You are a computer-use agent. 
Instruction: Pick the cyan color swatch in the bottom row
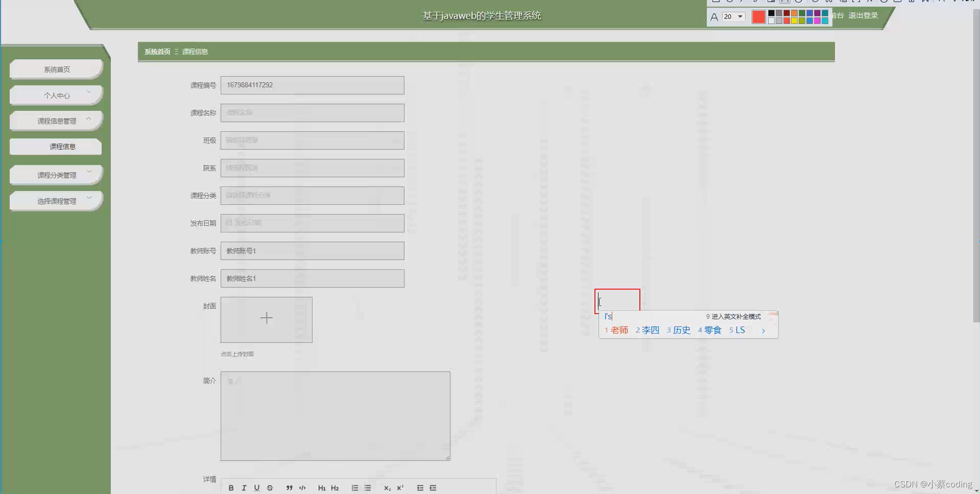point(825,21)
